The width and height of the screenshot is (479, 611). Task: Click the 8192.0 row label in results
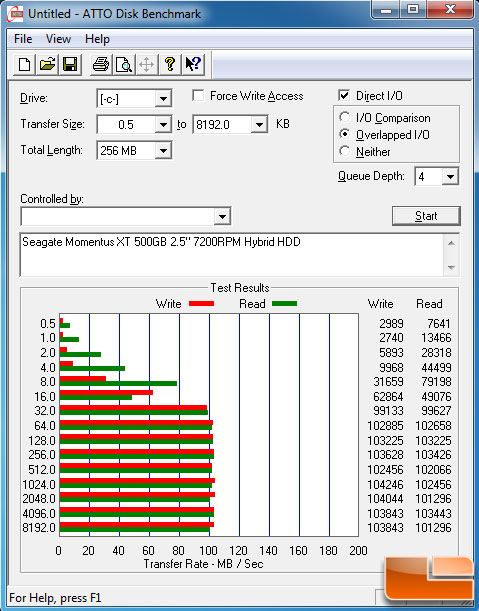click(39, 528)
